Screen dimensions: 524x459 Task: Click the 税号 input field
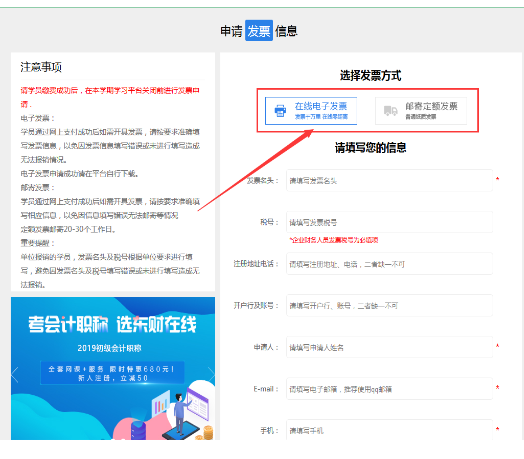coord(389,222)
